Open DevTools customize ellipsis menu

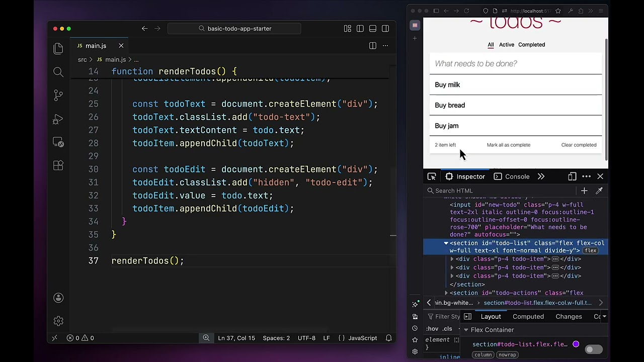(586, 176)
